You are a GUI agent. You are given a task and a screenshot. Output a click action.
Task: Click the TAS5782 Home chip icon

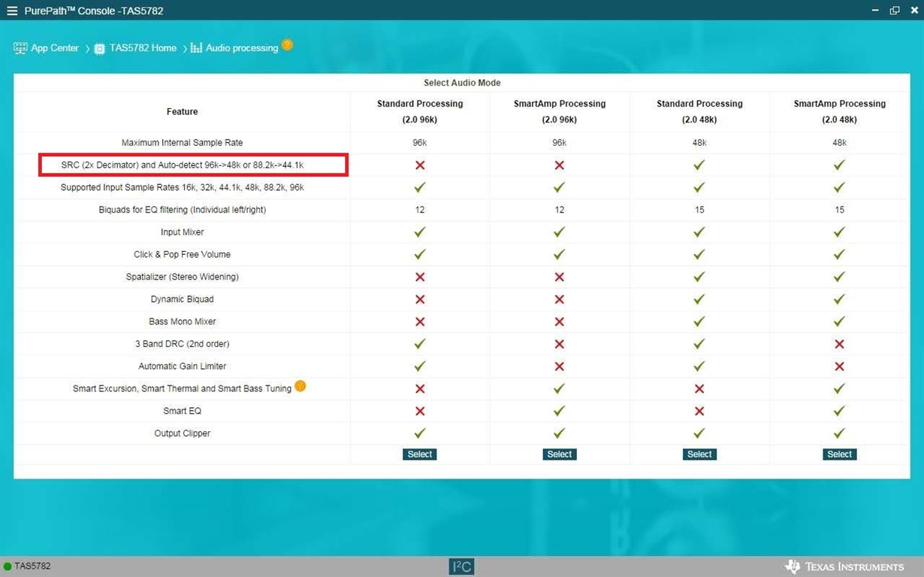99,48
